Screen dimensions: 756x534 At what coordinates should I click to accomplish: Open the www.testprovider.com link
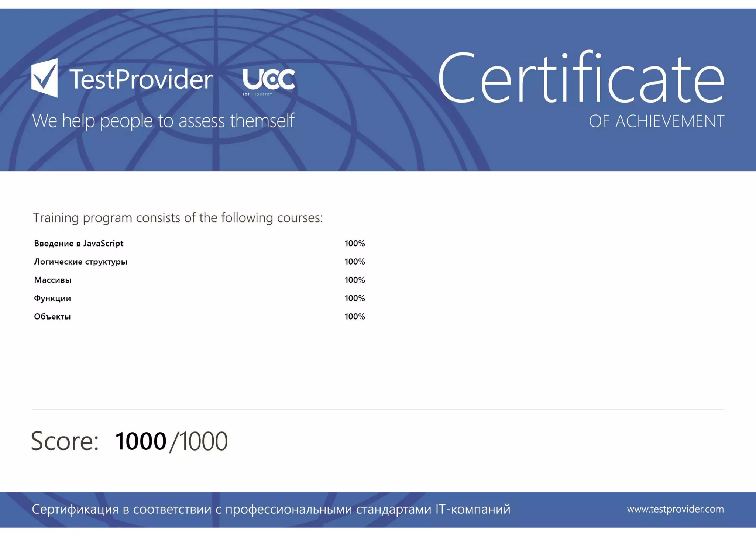pos(675,509)
